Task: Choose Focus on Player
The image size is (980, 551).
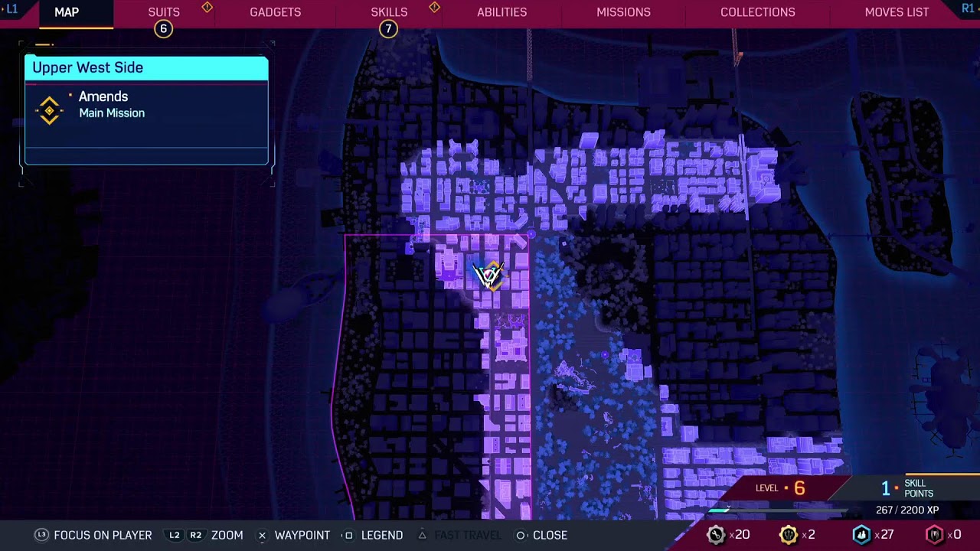Action: pos(103,535)
